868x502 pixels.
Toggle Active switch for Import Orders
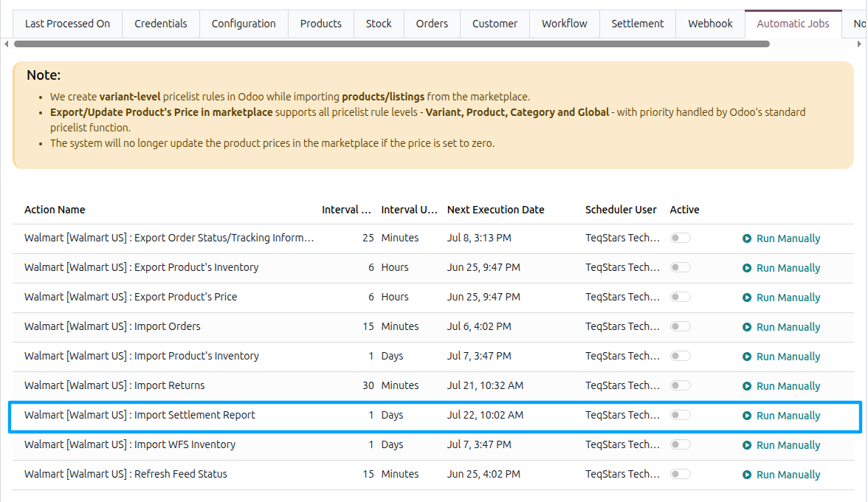pyautogui.click(x=681, y=326)
